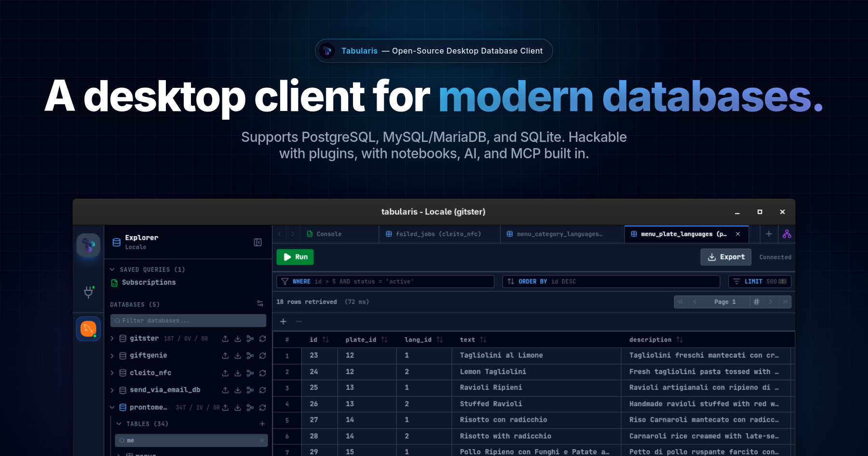
Task: Switch to the failed_jobs (cleito_nfc) tab
Action: pos(439,234)
